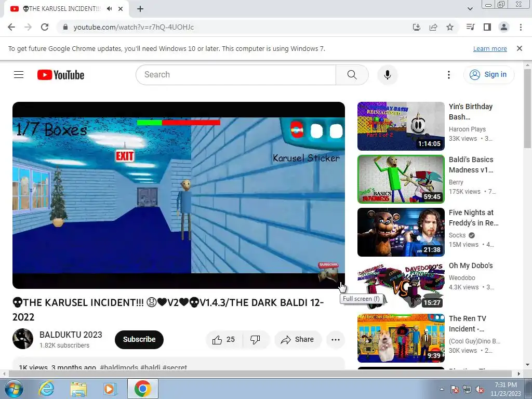Image resolution: width=532 pixels, height=399 pixels.
Task: Click the browser forward arrow
Action: click(28, 27)
